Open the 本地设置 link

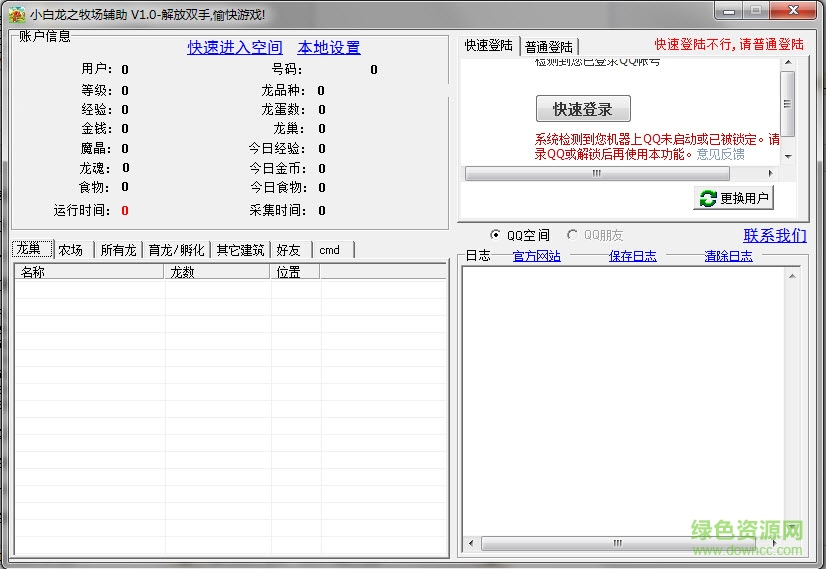329,47
